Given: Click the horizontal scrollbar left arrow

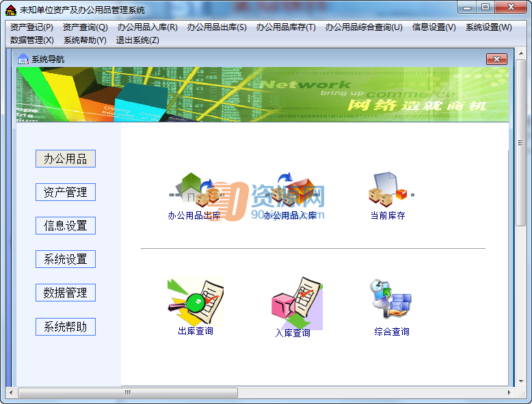Looking at the screenshot, I should 11,393.
